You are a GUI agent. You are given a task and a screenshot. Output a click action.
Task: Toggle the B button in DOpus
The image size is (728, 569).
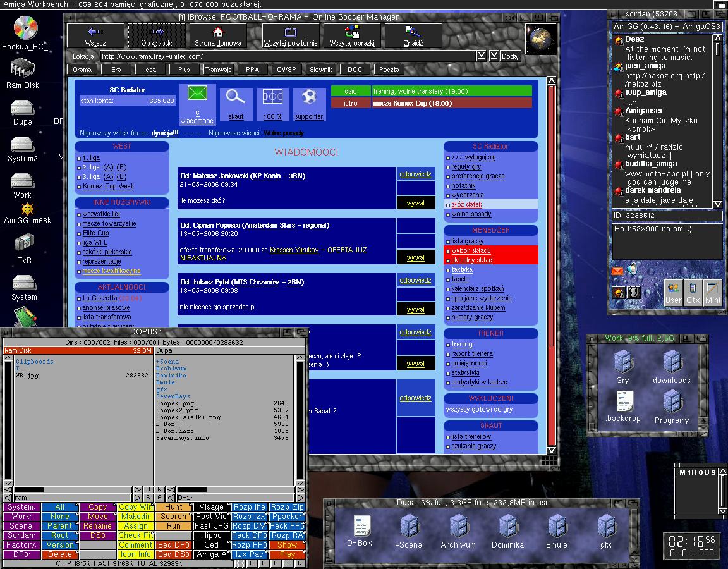coord(148,489)
